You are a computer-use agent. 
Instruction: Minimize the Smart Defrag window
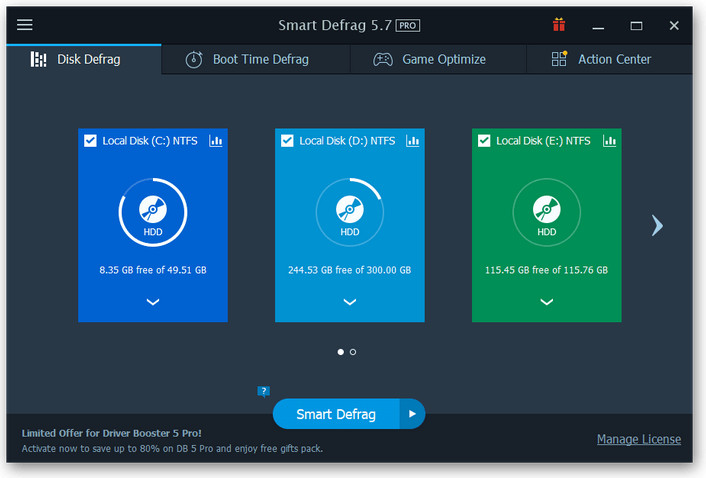(598, 26)
